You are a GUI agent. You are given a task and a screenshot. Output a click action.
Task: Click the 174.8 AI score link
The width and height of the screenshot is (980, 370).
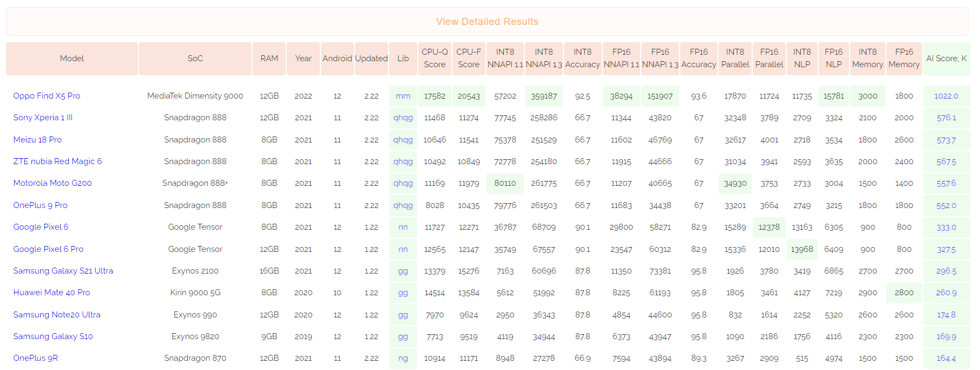click(946, 315)
